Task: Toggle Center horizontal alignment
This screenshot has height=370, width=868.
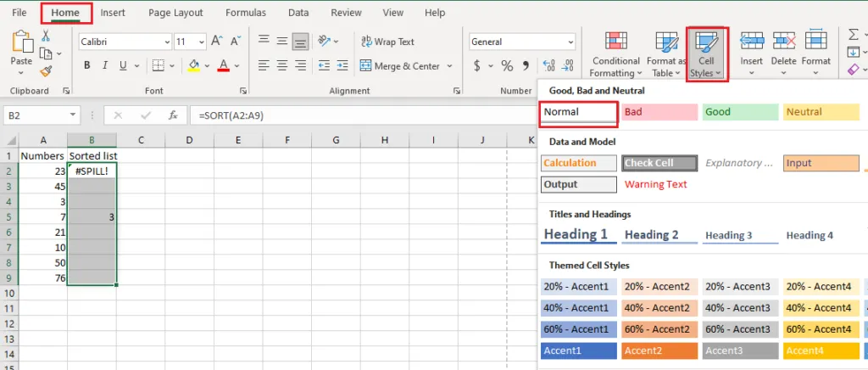Action: (x=282, y=65)
